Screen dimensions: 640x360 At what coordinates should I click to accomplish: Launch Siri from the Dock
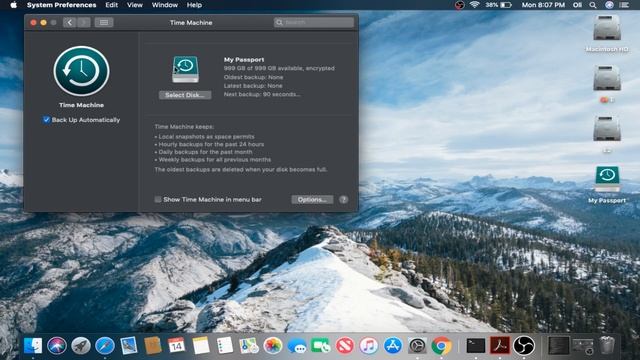tap(57, 346)
